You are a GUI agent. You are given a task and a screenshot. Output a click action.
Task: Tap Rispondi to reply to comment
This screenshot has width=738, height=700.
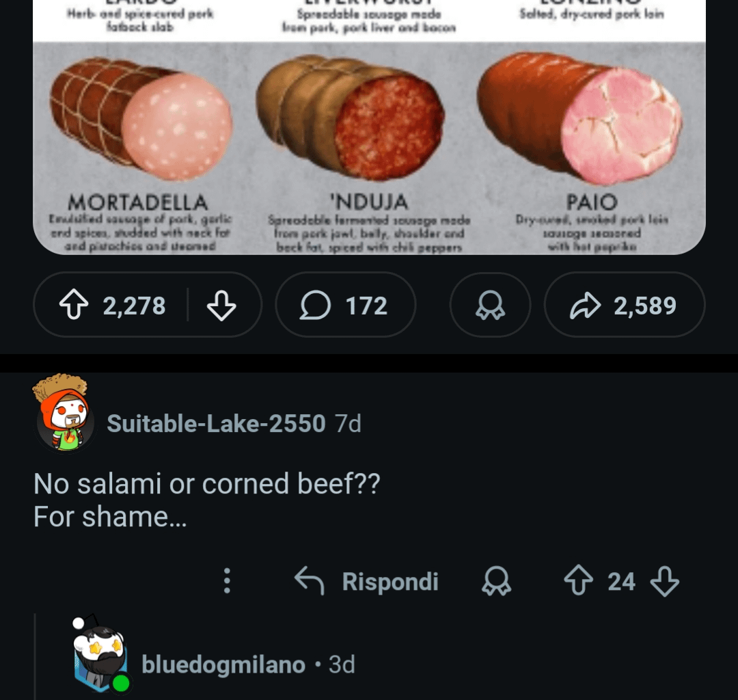(366, 582)
